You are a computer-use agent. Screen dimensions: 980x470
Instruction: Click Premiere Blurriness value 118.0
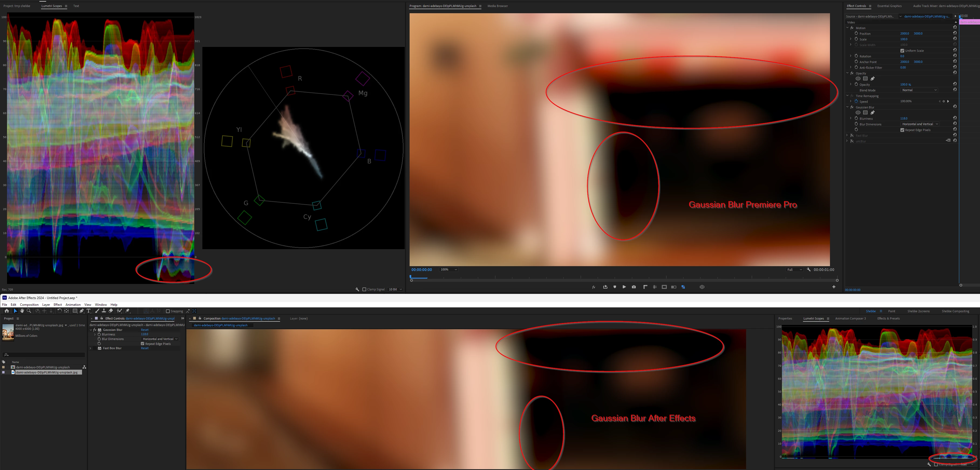pyautogui.click(x=904, y=118)
